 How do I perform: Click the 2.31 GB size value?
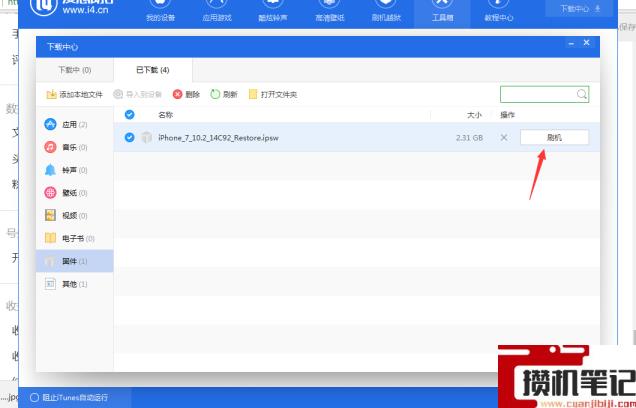point(469,138)
